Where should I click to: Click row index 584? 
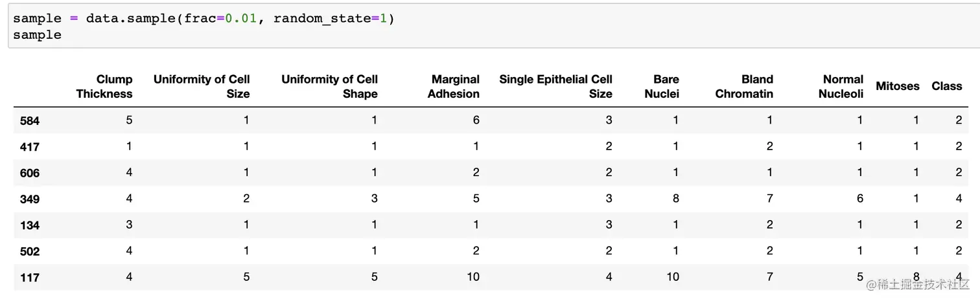point(30,120)
